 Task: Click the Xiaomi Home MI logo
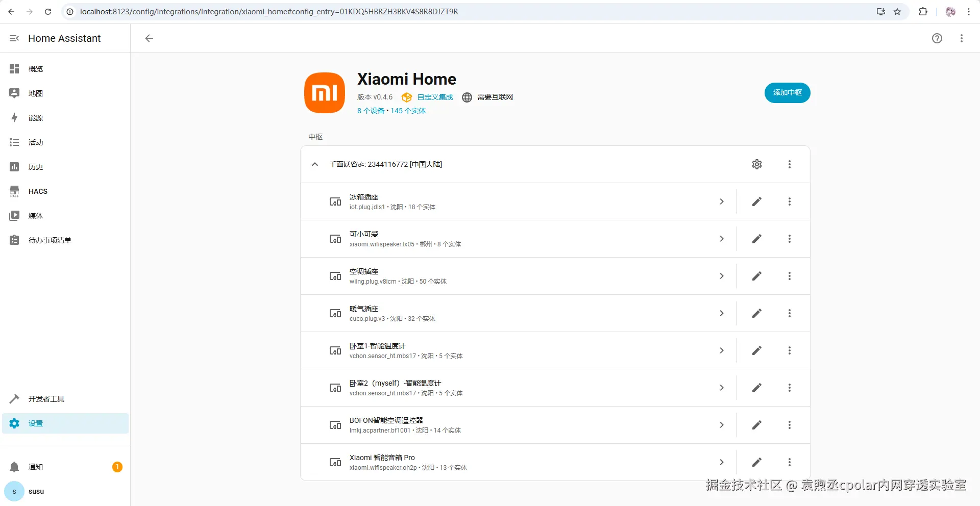pos(325,93)
